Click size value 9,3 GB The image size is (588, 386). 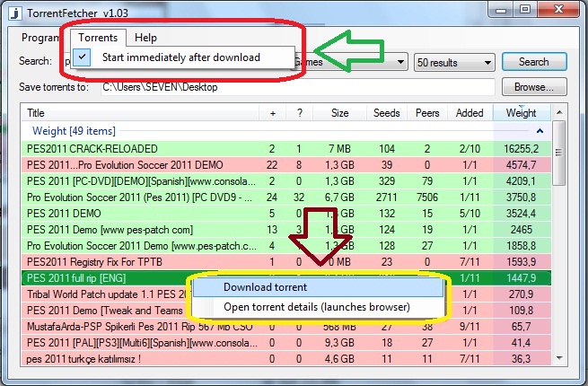pos(339,343)
